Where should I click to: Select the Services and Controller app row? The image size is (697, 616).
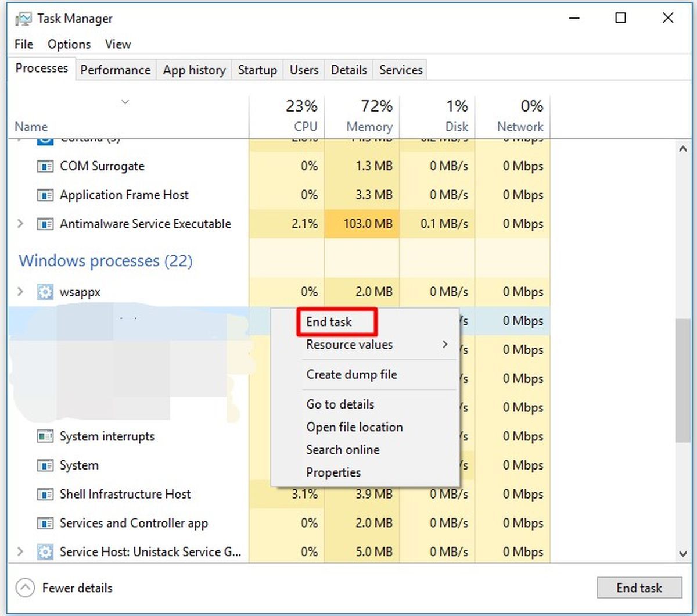tap(279, 523)
